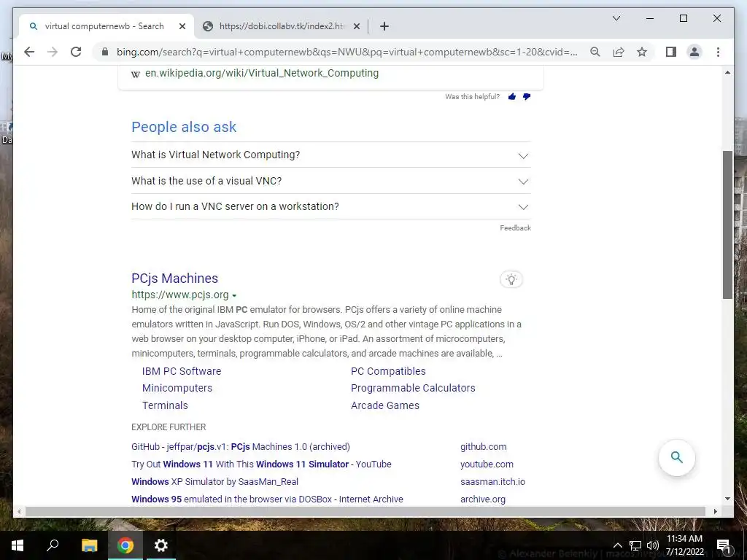Click the People also ask heading
The width and height of the screenshot is (747, 560).
pos(184,127)
